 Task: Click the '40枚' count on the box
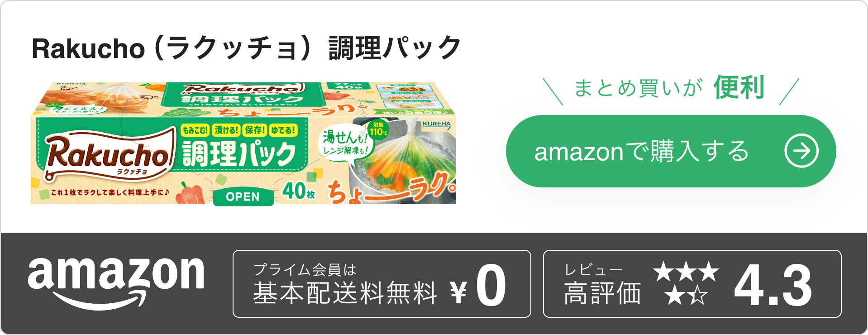299,191
